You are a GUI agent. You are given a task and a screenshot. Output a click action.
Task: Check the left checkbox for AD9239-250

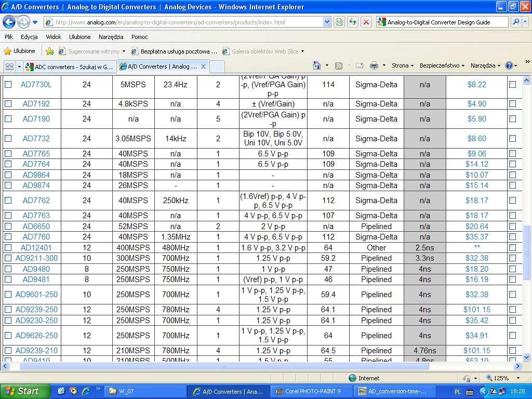point(8,310)
